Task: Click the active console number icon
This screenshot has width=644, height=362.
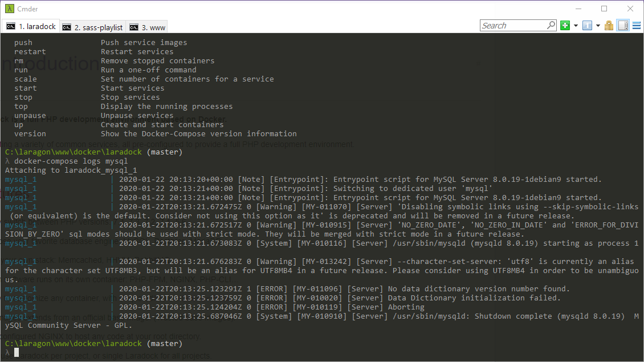Action: [587, 26]
